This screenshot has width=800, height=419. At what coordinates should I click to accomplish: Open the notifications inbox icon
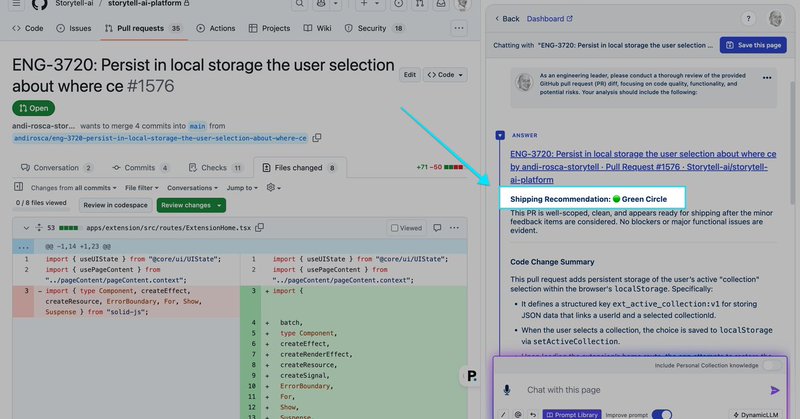tap(441, 4)
